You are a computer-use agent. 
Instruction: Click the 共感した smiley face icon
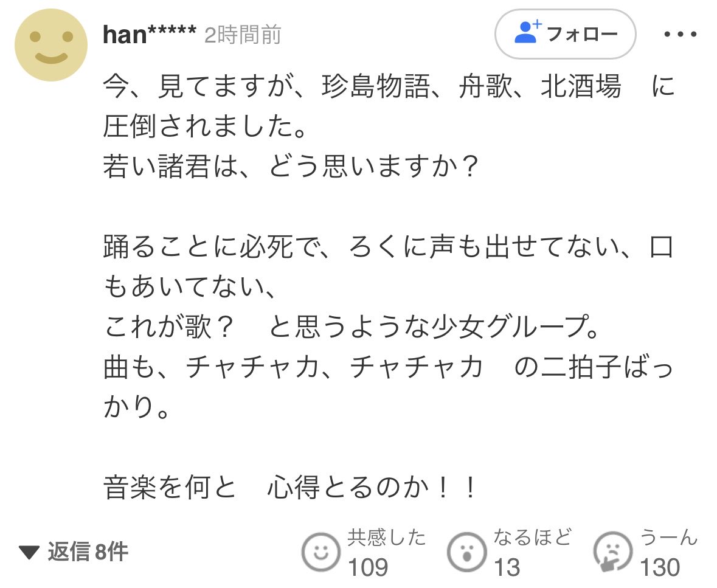point(320,552)
